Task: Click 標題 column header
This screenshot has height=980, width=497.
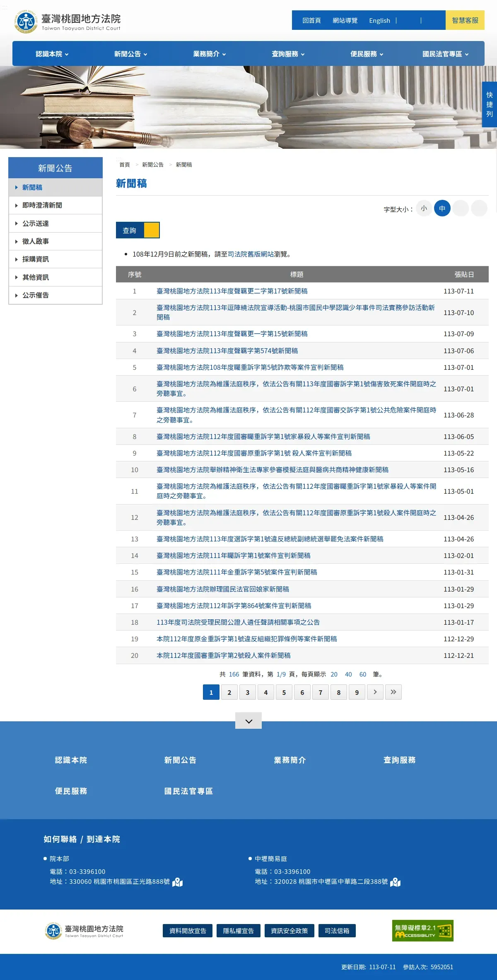Action: (x=297, y=274)
